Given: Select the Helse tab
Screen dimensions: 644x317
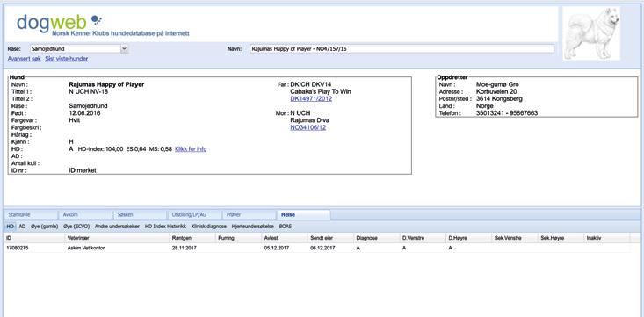Looking at the screenshot, I should point(303,215).
